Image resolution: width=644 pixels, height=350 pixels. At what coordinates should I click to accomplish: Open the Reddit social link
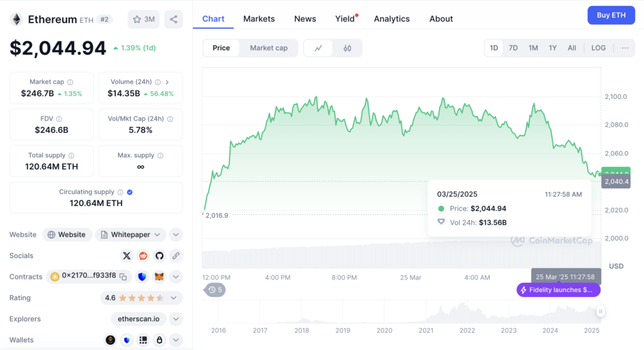click(143, 256)
